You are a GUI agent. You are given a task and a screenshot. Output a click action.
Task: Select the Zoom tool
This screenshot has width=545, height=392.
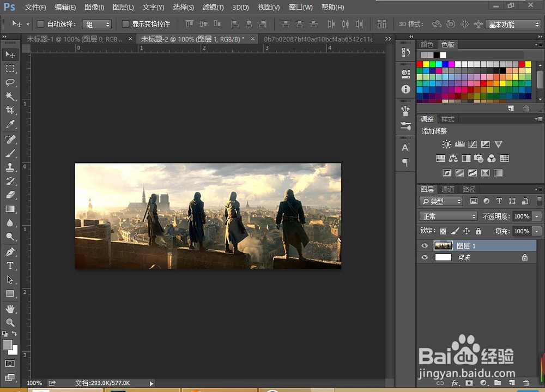pos(10,322)
